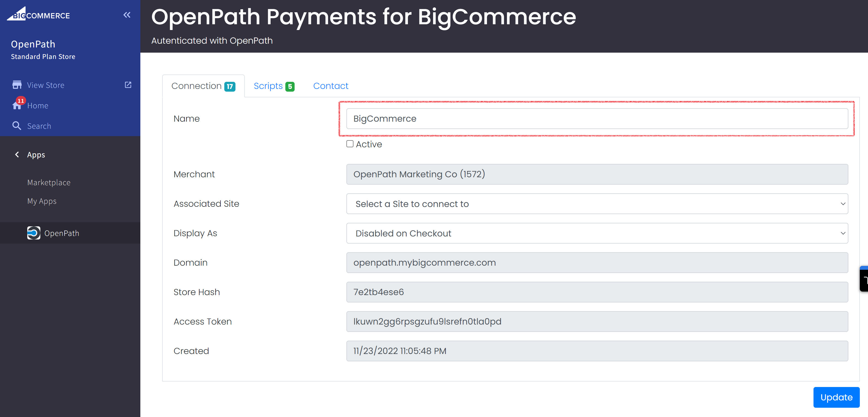The width and height of the screenshot is (868, 417).
Task: Toggle the Active checkbox
Action: click(350, 144)
